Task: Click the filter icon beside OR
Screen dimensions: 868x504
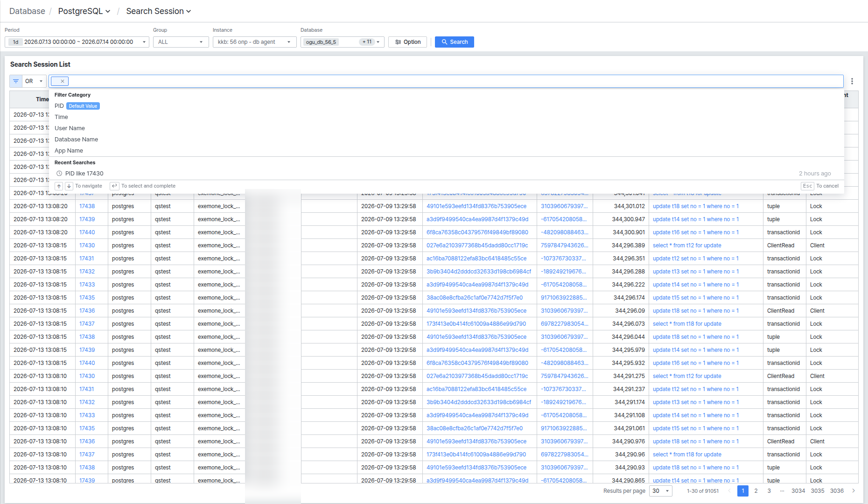Action: tap(16, 81)
